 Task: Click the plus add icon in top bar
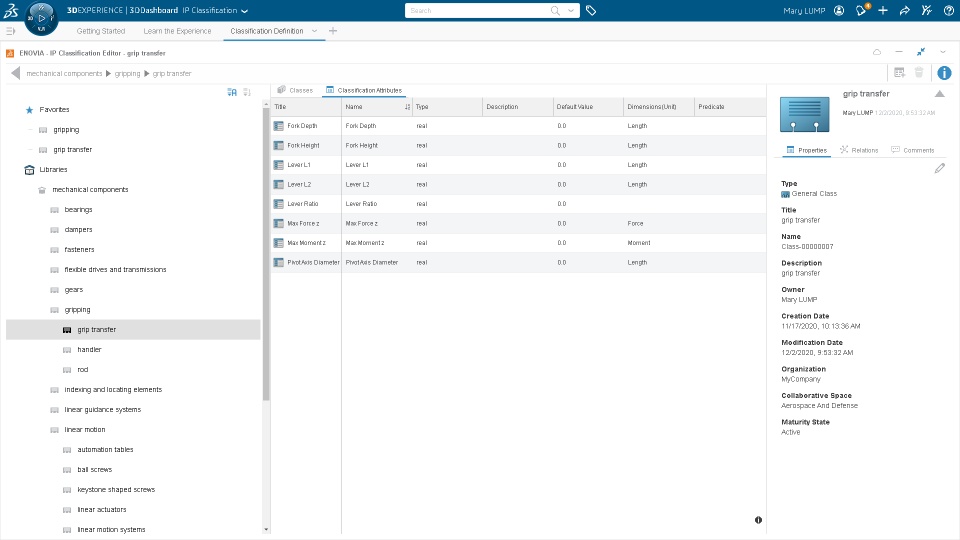tap(883, 10)
